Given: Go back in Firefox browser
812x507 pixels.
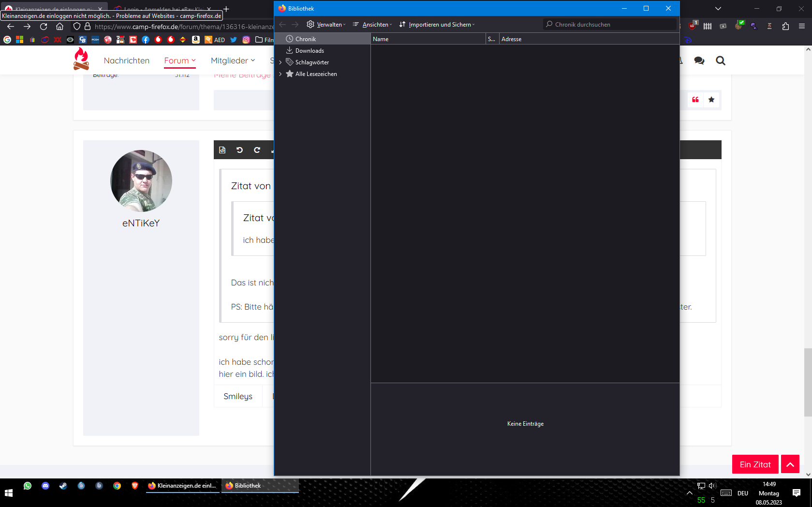Looking at the screenshot, I should [11, 27].
